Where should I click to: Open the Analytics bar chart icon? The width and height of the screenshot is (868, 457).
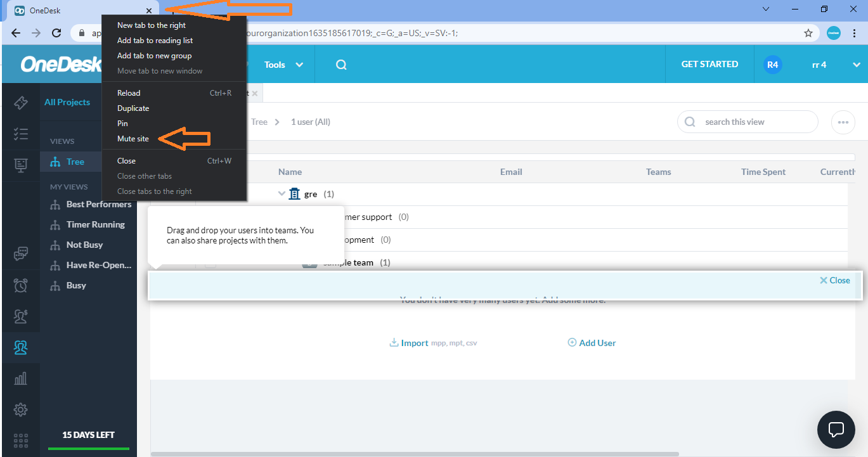pos(20,378)
